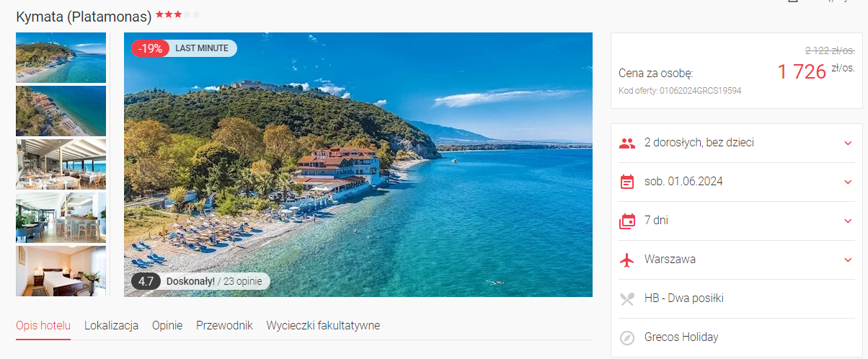Click the duration calendar icon beside 7 dni
This screenshot has width=868, height=359.
pyautogui.click(x=627, y=221)
